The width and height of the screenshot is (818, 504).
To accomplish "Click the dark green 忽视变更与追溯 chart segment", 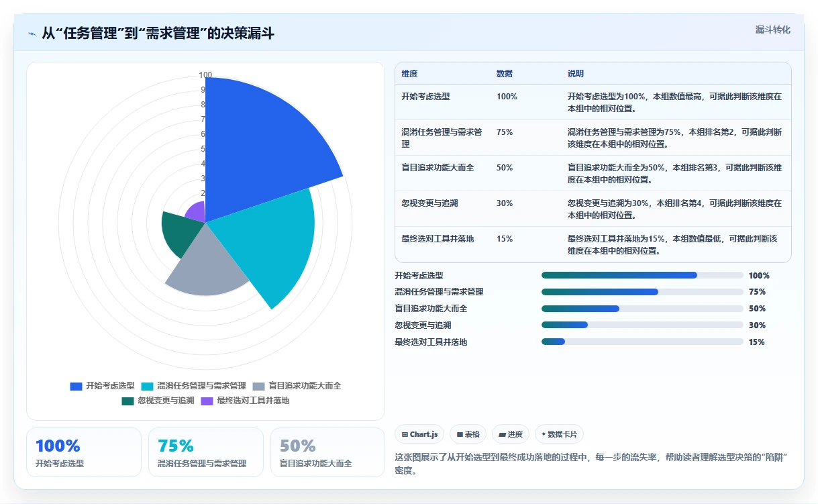I will coord(180,233).
